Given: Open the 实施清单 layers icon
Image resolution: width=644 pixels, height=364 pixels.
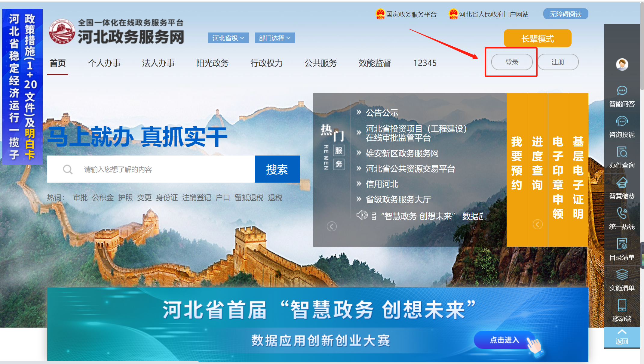Looking at the screenshot, I should pyautogui.click(x=622, y=274).
